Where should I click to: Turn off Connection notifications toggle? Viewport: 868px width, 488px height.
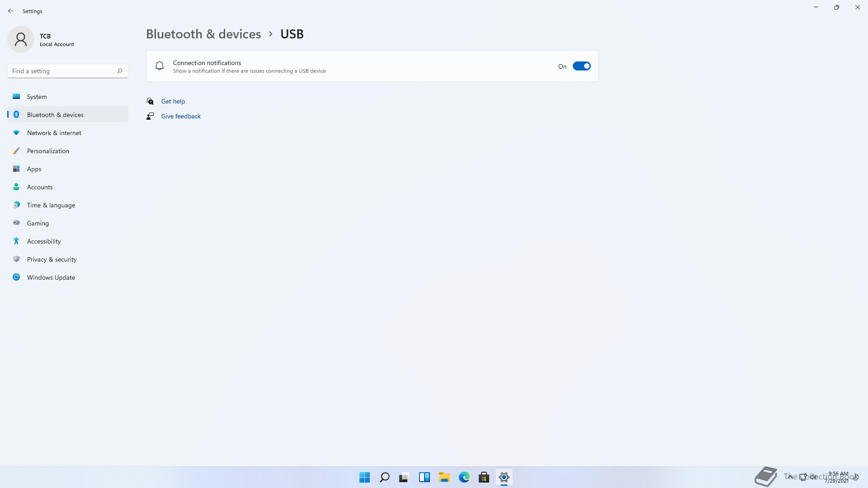[581, 66]
